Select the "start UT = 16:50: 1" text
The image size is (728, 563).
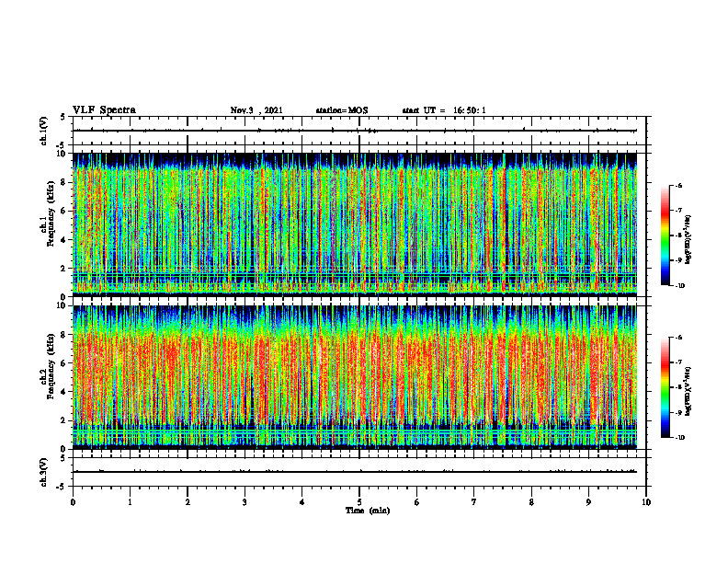pos(444,110)
